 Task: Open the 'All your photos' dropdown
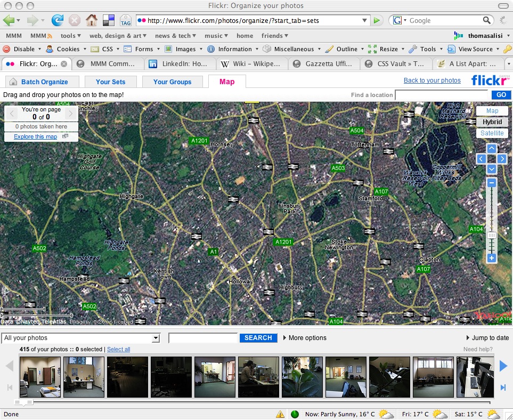81,338
